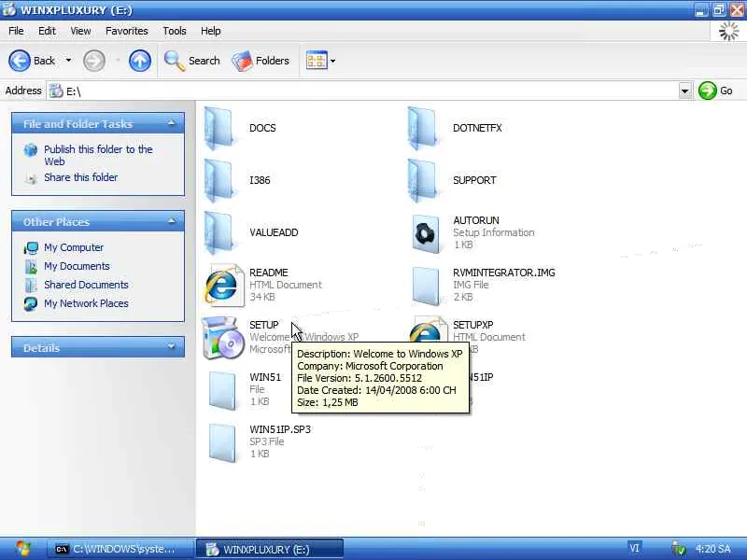Image resolution: width=747 pixels, height=560 pixels.
Task: Expand the Address bar dropdown
Action: point(684,91)
